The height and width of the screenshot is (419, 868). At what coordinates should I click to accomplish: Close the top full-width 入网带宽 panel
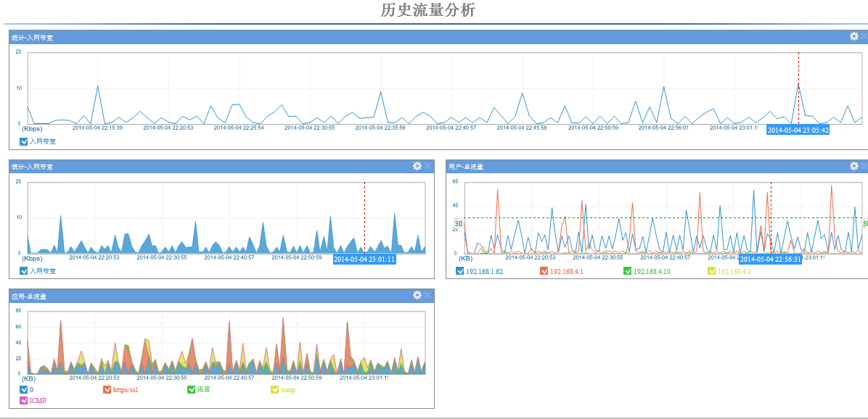[864, 36]
